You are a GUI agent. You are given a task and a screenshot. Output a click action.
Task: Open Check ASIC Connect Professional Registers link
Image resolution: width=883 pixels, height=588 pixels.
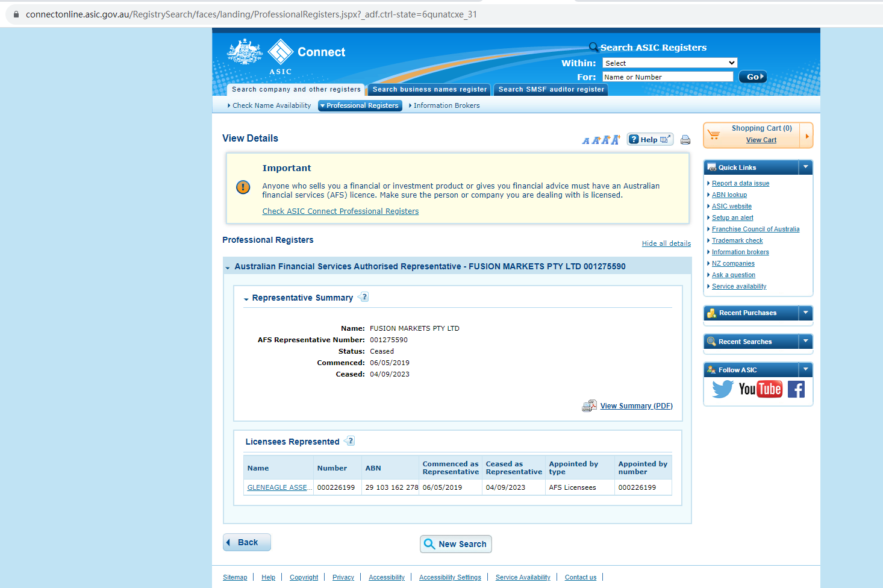[340, 211]
